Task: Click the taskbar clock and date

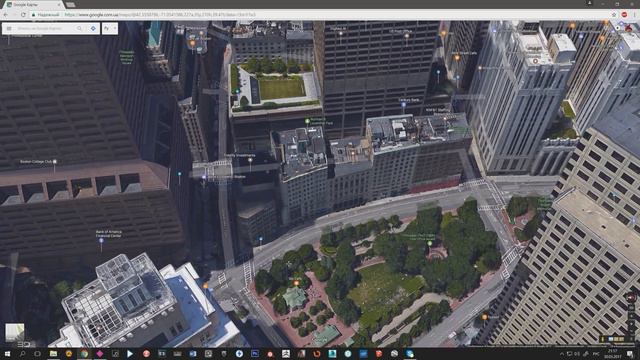Action: [x=612, y=353]
